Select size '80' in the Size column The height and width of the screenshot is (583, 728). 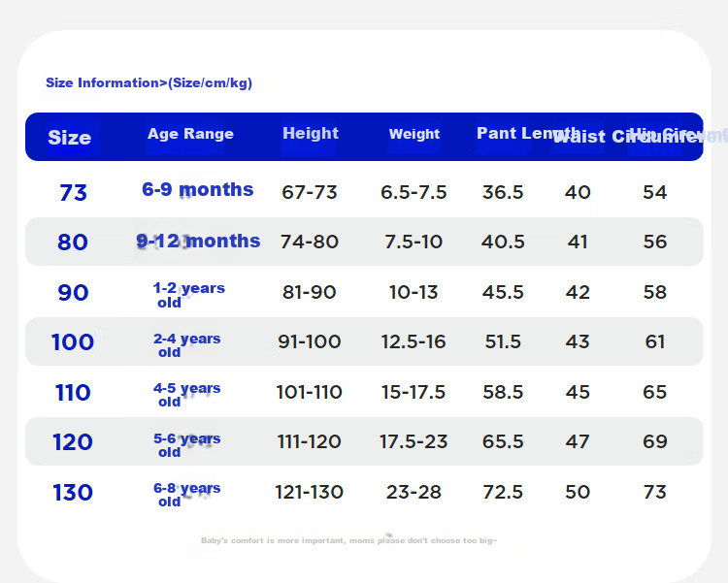coord(73,242)
